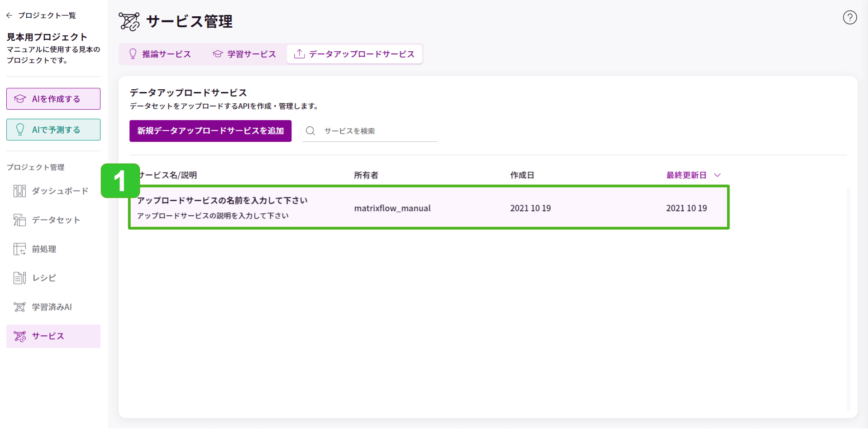Screen dimensions: 868x429
Task: Open the help question mark icon
Action: pos(849,18)
